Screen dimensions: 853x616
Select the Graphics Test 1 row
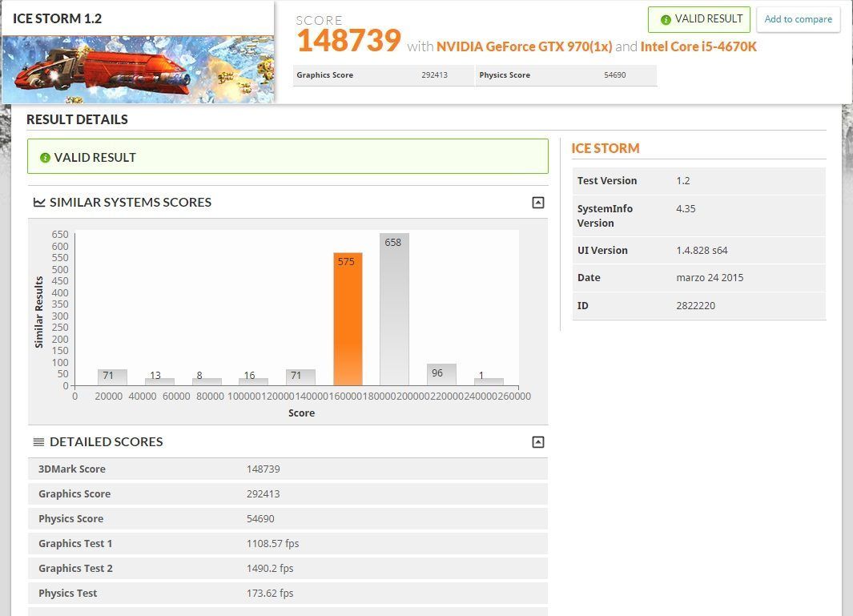[x=288, y=543]
